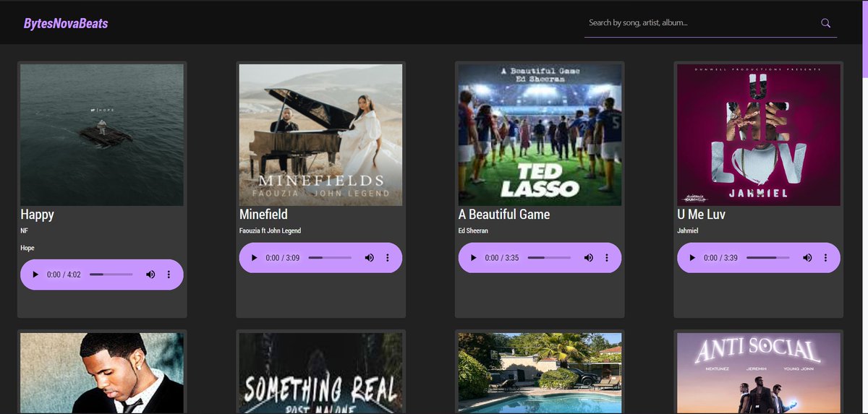Open the Minefields piano cover art
868x414 pixels.
coord(321,135)
